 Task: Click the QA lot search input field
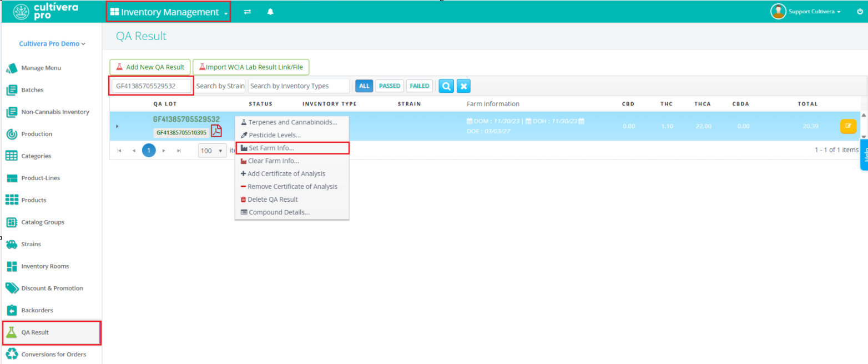(x=152, y=86)
